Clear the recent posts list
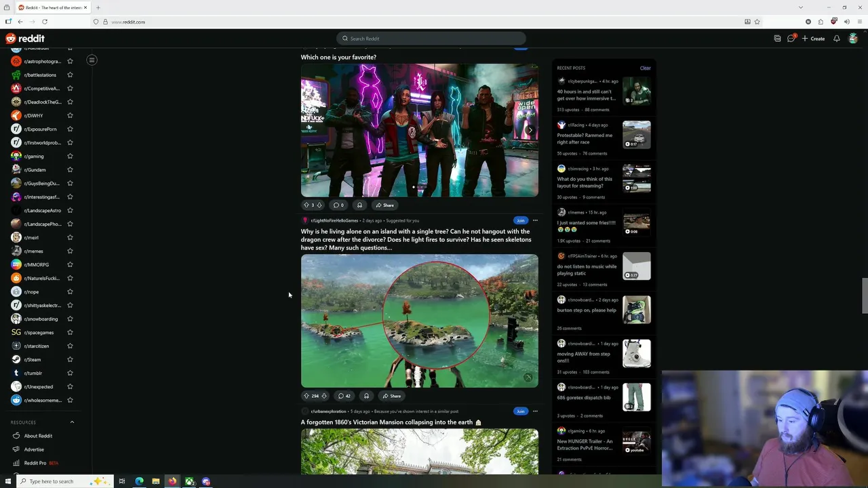Image resolution: width=868 pixels, height=488 pixels. [645, 68]
